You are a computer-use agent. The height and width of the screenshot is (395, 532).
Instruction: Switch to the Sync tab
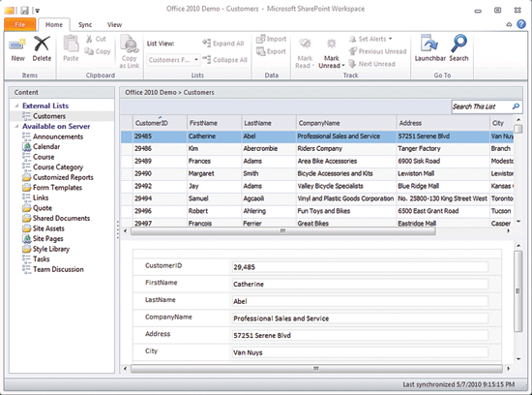pos(85,24)
